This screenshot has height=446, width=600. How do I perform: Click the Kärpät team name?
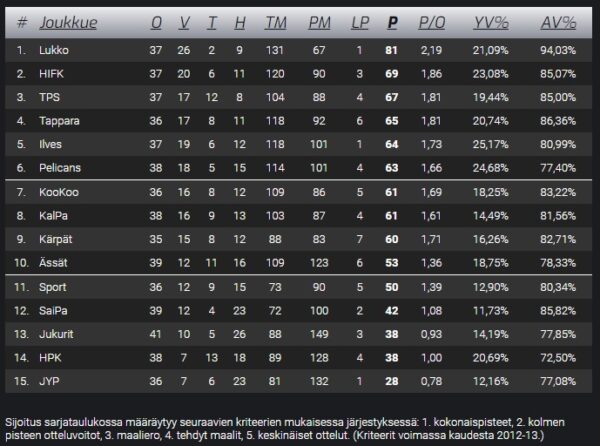tap(56, 240)
